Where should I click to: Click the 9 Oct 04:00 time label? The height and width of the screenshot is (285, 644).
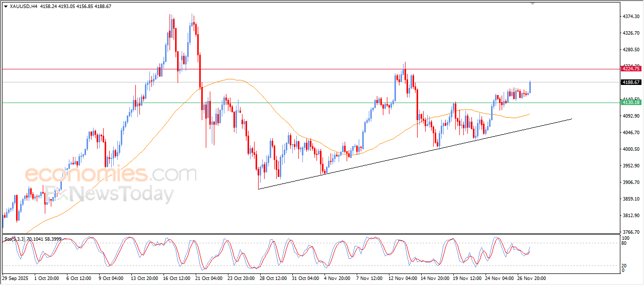[x=111, y=278]
